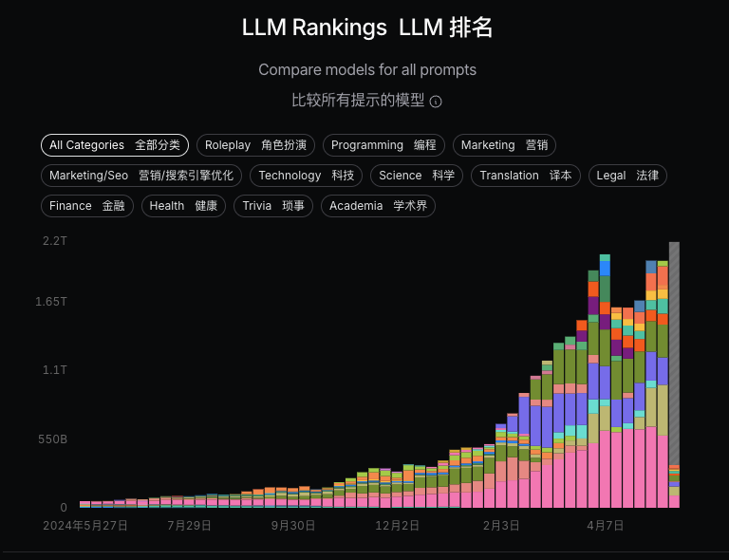
Task: Filter by the Translation category
Action: (525, 176)
